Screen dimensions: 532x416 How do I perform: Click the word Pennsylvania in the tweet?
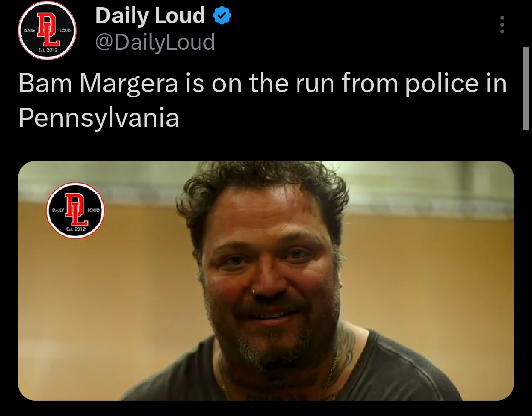tap(99, 118)
